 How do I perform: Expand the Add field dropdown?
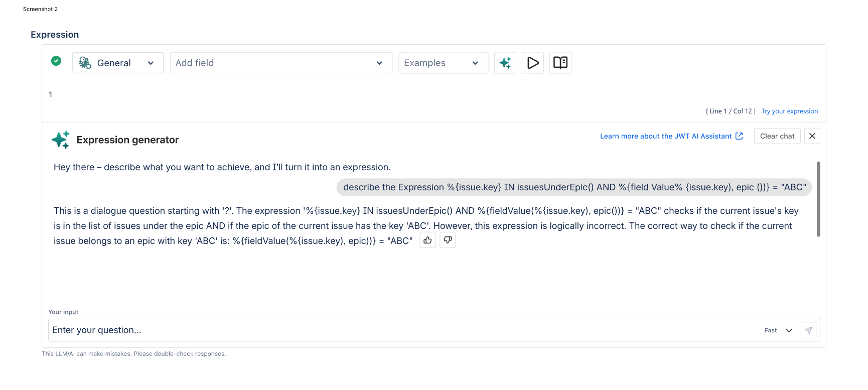[x=281, y=63]
